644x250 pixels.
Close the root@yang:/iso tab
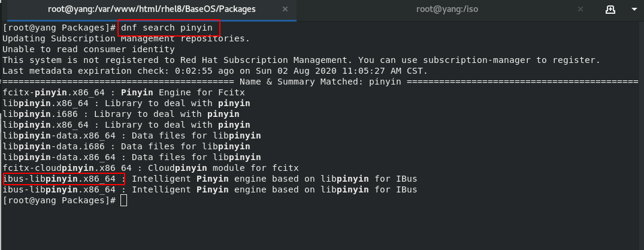coord(580,9)
